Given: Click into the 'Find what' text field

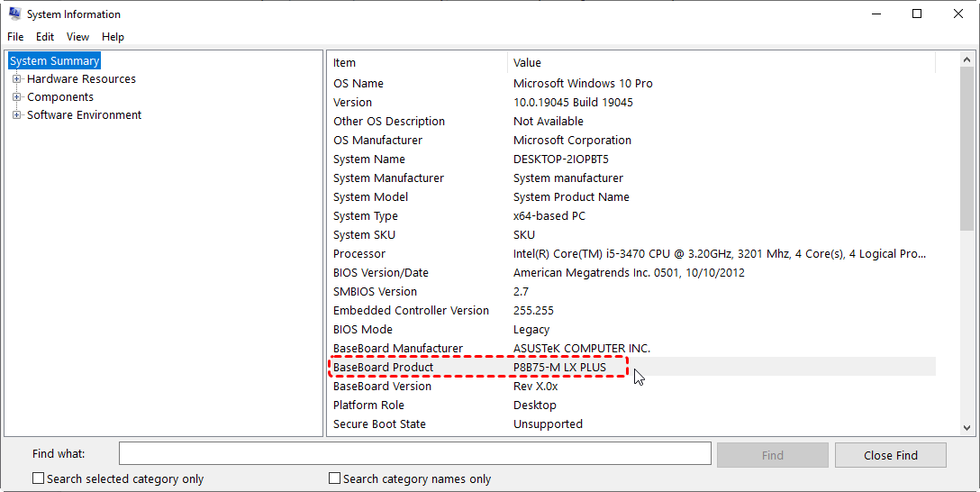Looking at the screenshot, I should click(414, 454).
